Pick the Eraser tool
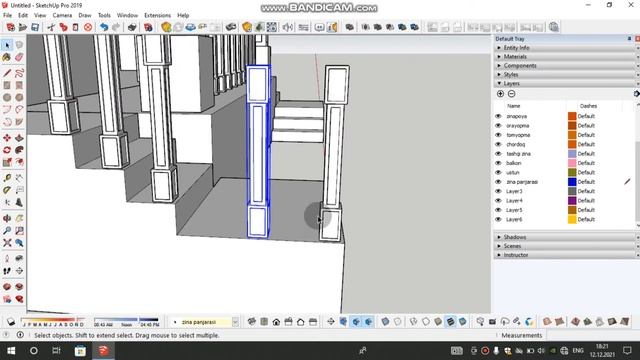Viewport: 640px width, 360px height. [19, 57]
